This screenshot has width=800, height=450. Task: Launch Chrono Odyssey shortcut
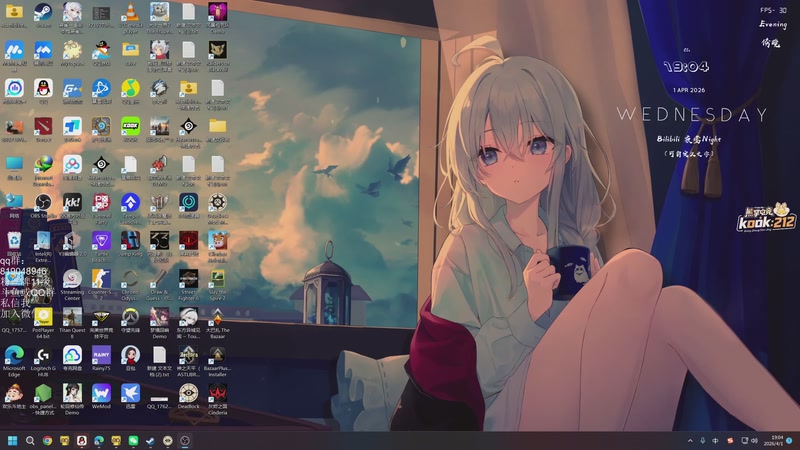tap(131, 285)
